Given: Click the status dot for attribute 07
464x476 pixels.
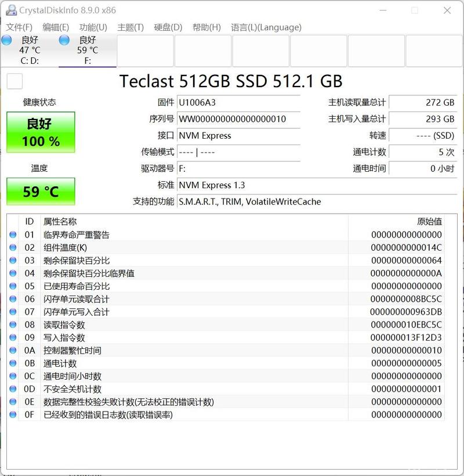Looking at the screenshot, I should click(13, 312).
